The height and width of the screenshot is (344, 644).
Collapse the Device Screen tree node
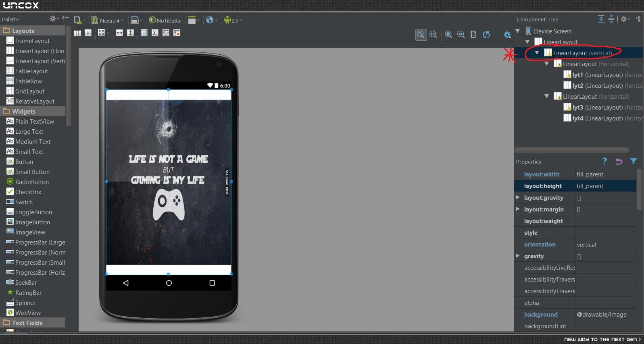pos(518,31)
